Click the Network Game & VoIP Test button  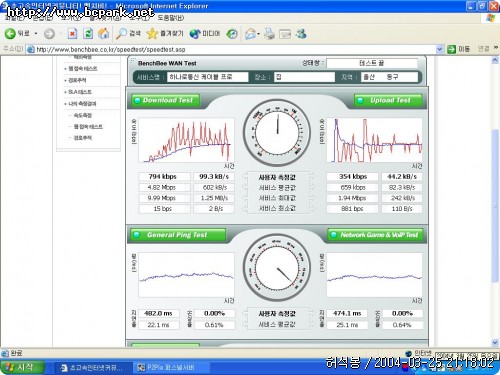coord(375,235)
